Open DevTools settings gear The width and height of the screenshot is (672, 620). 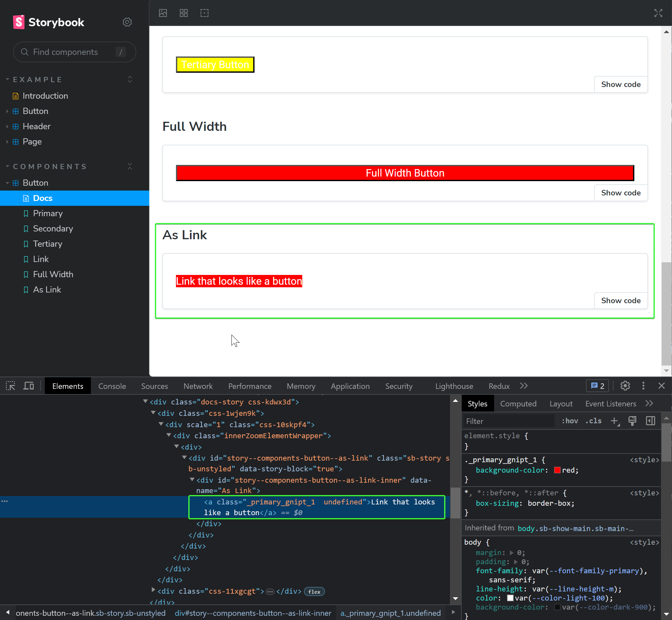tap(625, 386)
